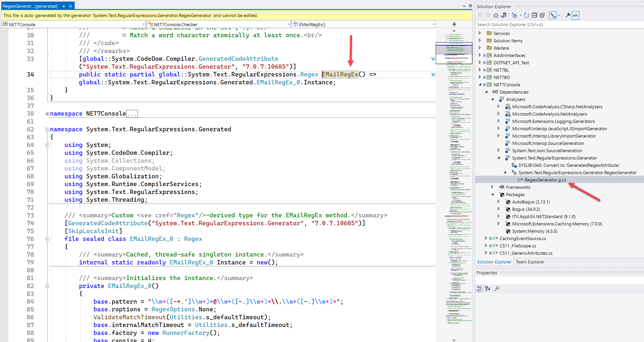Click the code minimap scrollbar thumb
The height and width of the screenshot is (342, 644).
(454, 53)
